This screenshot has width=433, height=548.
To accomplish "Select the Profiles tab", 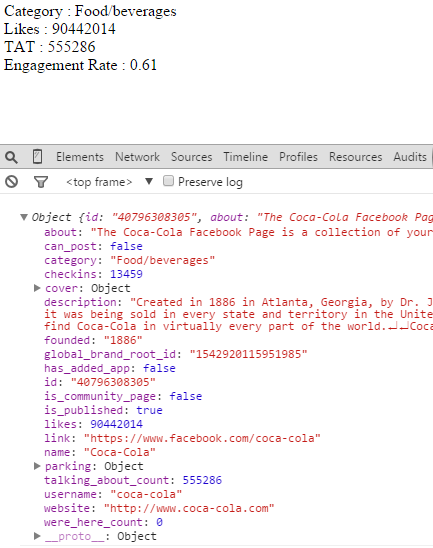I will click(x=298, y=157).
